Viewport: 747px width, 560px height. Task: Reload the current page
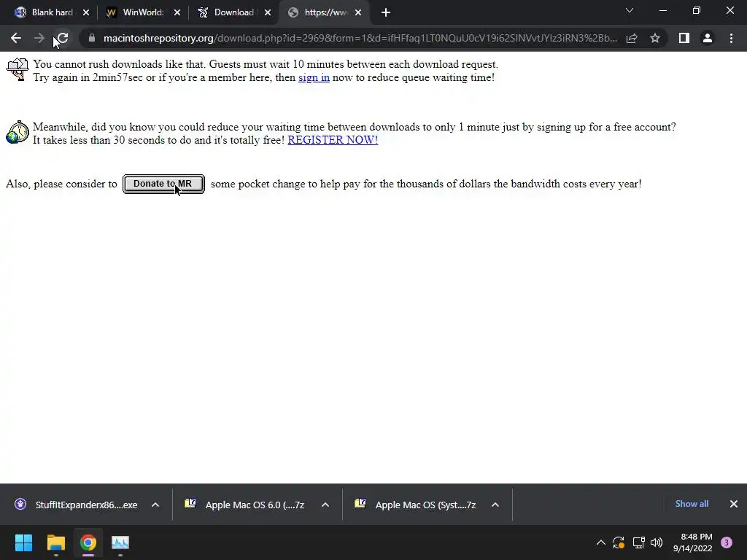click(63, 38)
